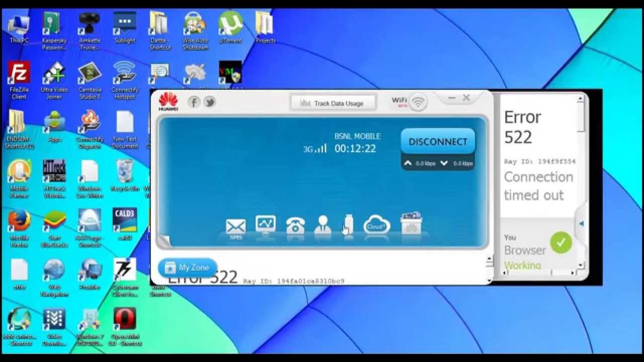Open Ultra Video Joiner shortcut
The height and width of the screenshot is (362, 644).
pos(54,80)
